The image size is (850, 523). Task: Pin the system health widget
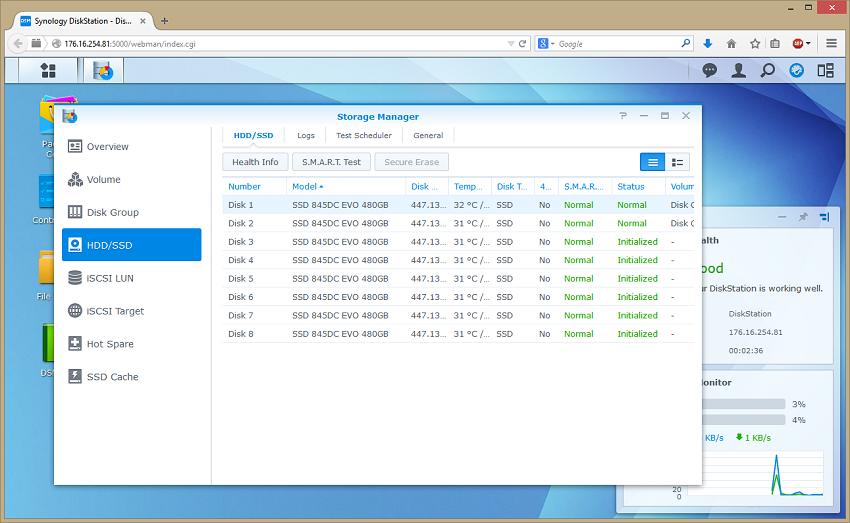point(803,217)
